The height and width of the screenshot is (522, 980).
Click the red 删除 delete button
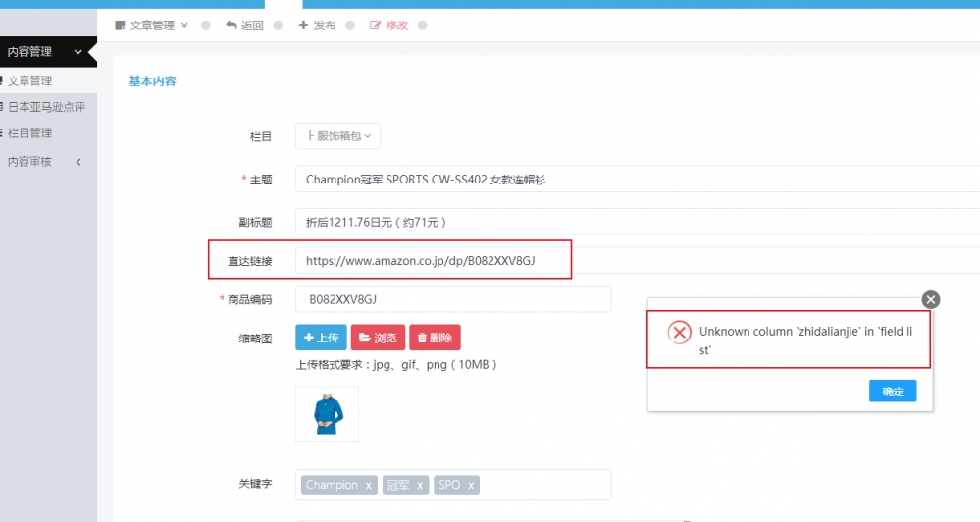[x=435, y=338]
